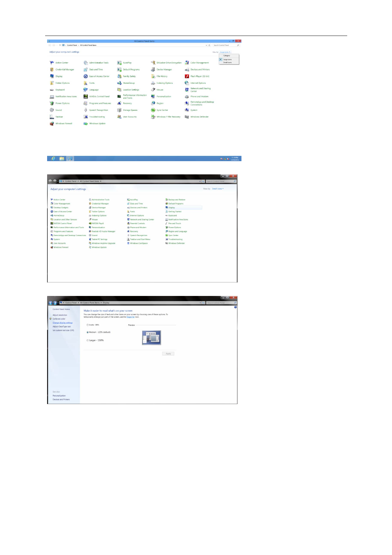Image resolution: width=392 pixels, height=555 pixels.
Task: Choose the Larger - 150% option
Action: (x=88, y=340)
